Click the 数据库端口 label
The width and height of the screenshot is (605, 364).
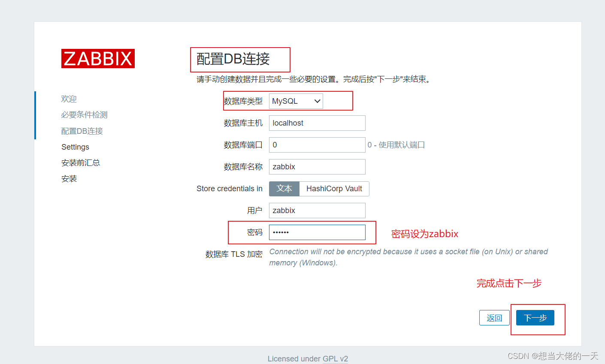point(243,145)
